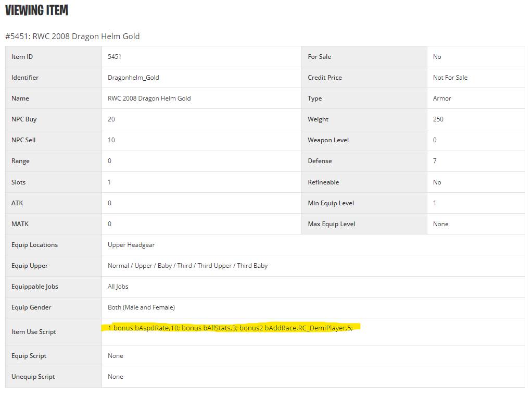Screen dimensions: 532x396
Task: Click the Refineable value No
Action: (437, 182)
